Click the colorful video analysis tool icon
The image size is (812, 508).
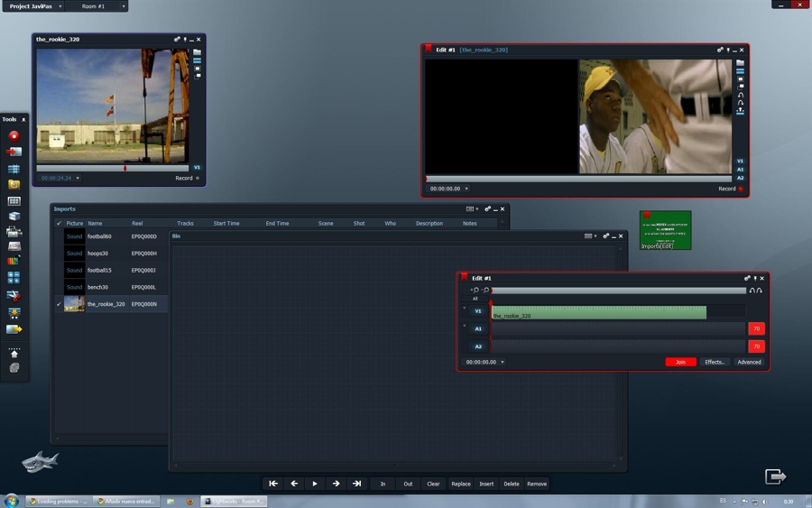[x=14, y=262]
